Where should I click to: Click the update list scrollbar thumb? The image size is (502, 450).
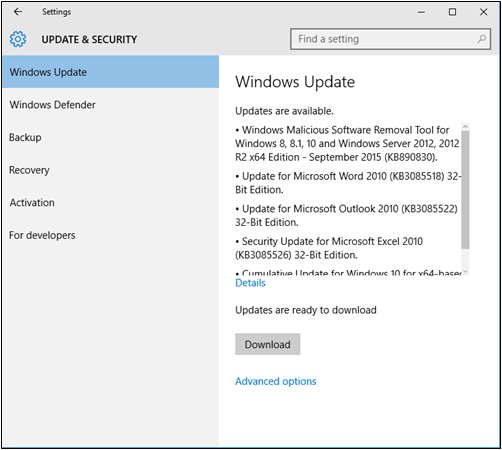465,190
